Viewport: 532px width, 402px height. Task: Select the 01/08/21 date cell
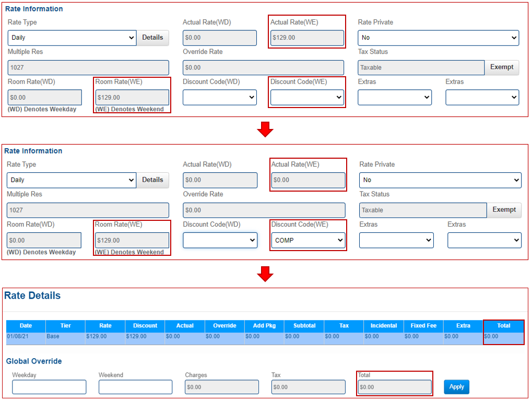[26, 338]
